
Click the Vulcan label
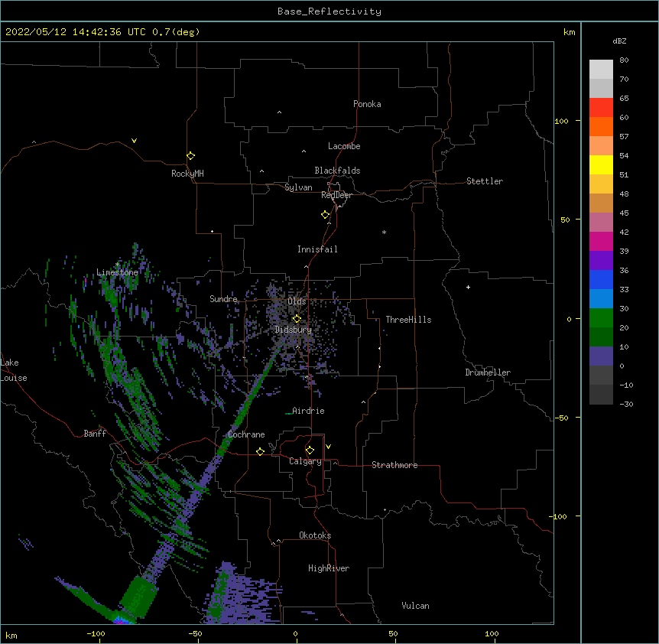[x=415, y=606]
